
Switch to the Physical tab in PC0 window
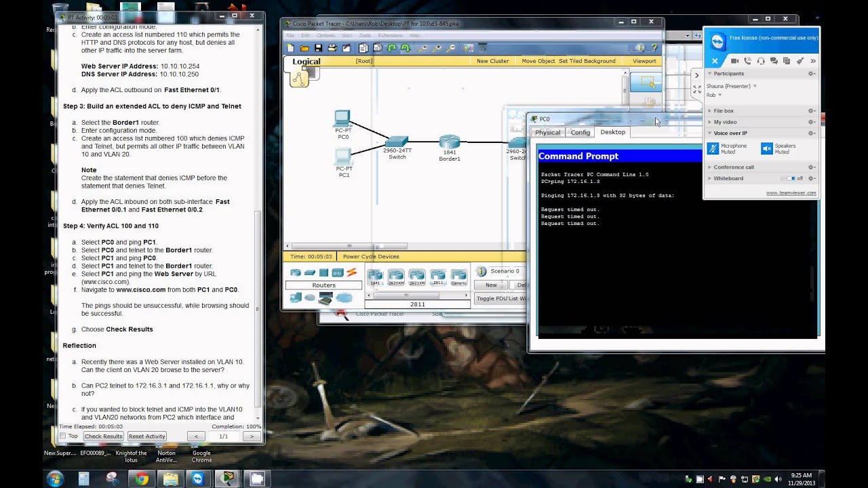tap(547, 132)
